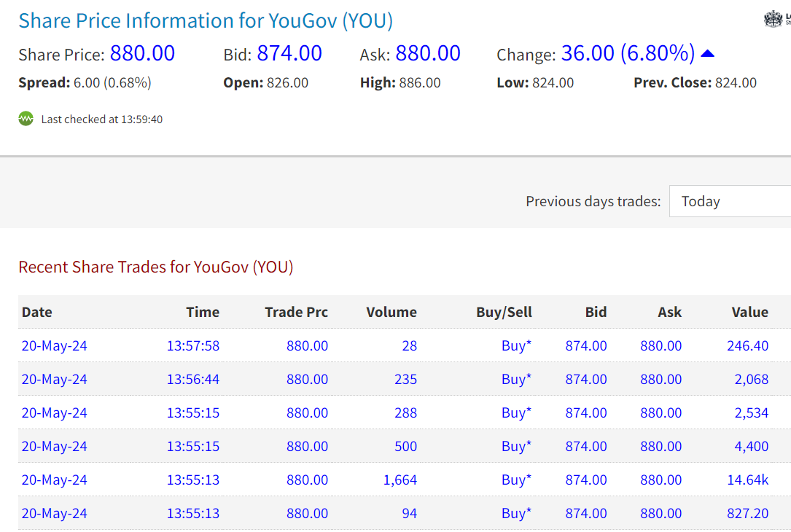Image resolution: width=791 pixels, height=532 pixels.
Task: Click the Share Price Information for YouGov heading
Action: pos(206,20)
